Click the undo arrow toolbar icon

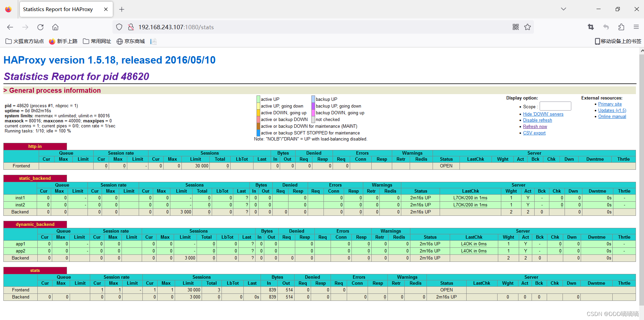coord(606,27)
